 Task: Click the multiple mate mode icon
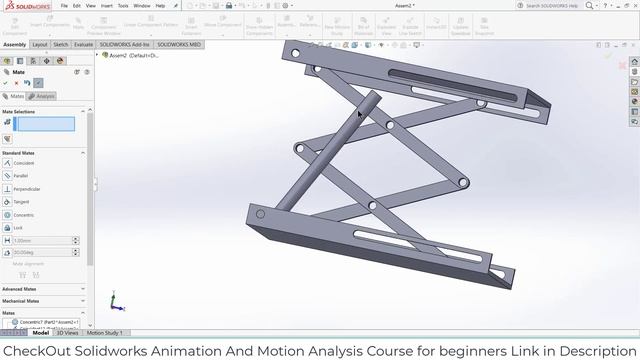(7, 139)
